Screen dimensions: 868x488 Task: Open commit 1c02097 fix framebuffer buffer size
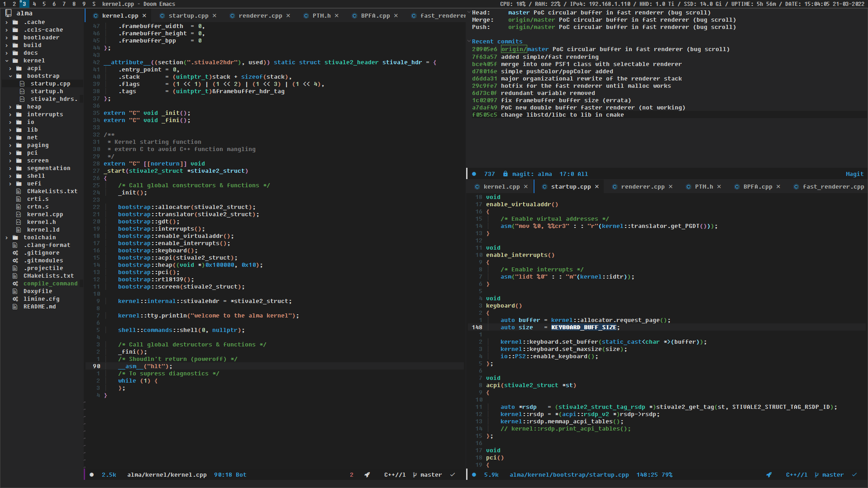coord(551,100)
